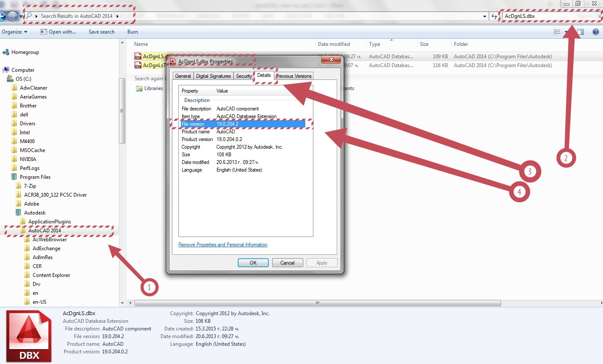Image resolution: width=603 pixels, height=364 pixels.
Task: Select the Drv folder
Action: pyautogui.click(x=32, y=284)
